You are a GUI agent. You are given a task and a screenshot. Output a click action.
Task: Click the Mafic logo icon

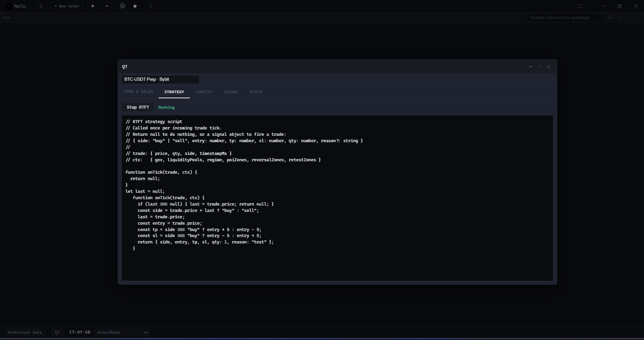9,6
